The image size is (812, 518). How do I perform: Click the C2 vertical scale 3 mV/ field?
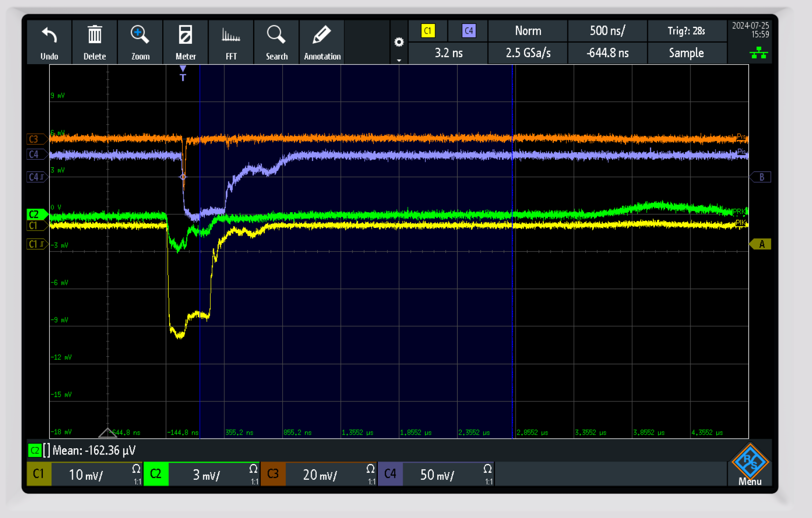click(206, 475)
